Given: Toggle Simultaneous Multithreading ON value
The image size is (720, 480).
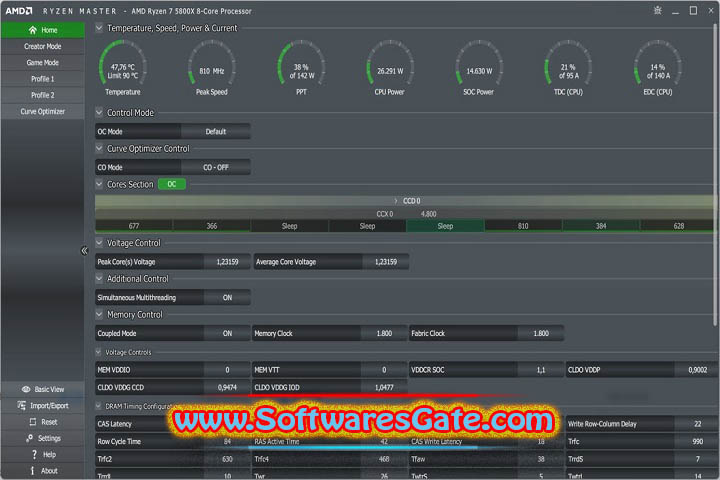Looking at the screenshot, I should [x=227, y=298].
